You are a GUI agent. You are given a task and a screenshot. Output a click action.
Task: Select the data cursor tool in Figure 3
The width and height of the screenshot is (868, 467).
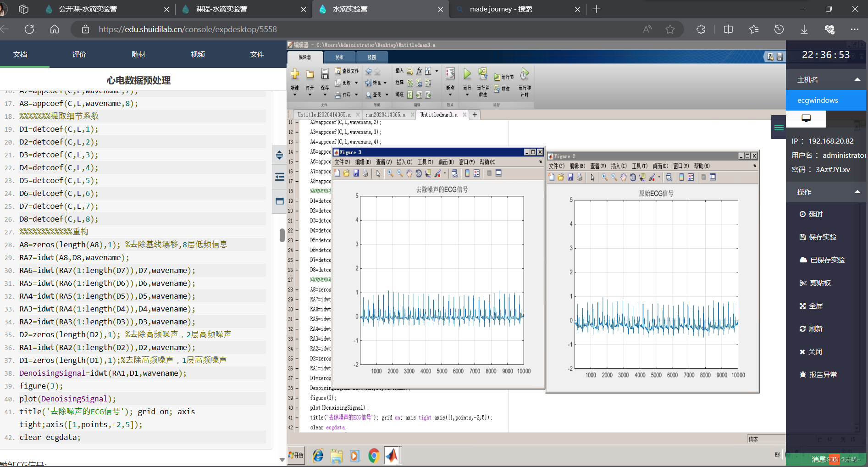click(x=428, y=173)
